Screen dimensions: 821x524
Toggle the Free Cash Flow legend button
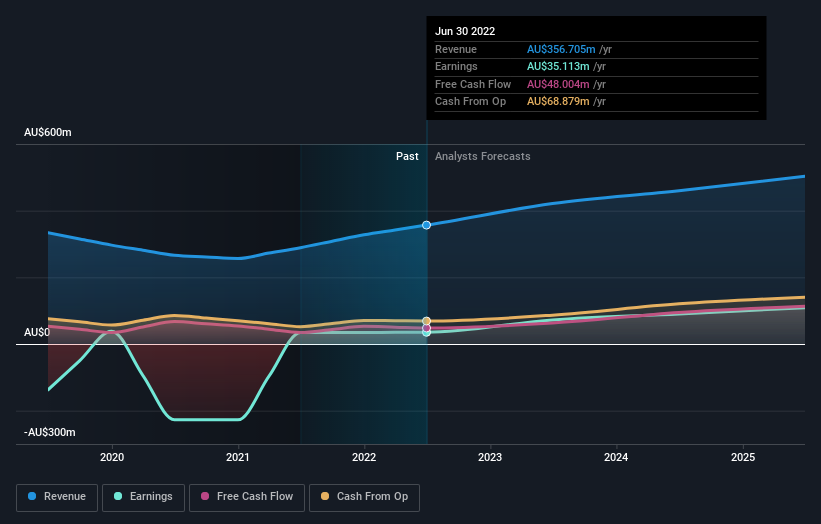click(247, 497)
